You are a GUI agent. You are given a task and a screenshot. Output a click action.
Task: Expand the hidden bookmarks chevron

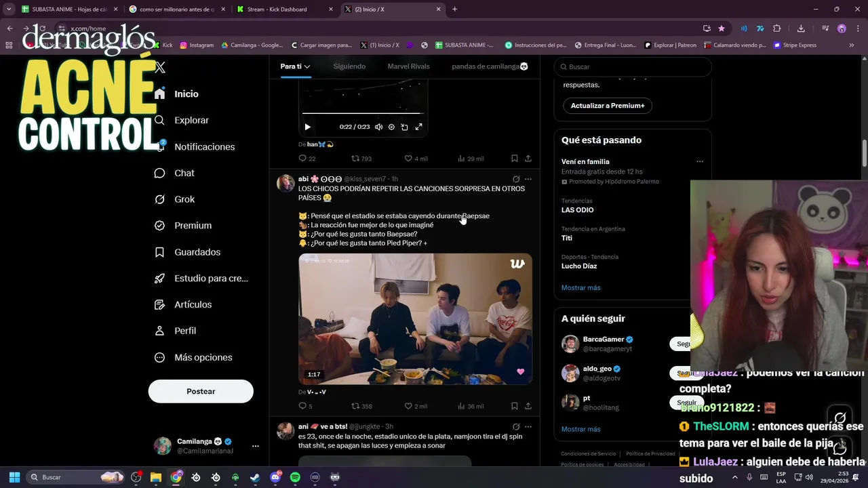[x=852, y=45]
